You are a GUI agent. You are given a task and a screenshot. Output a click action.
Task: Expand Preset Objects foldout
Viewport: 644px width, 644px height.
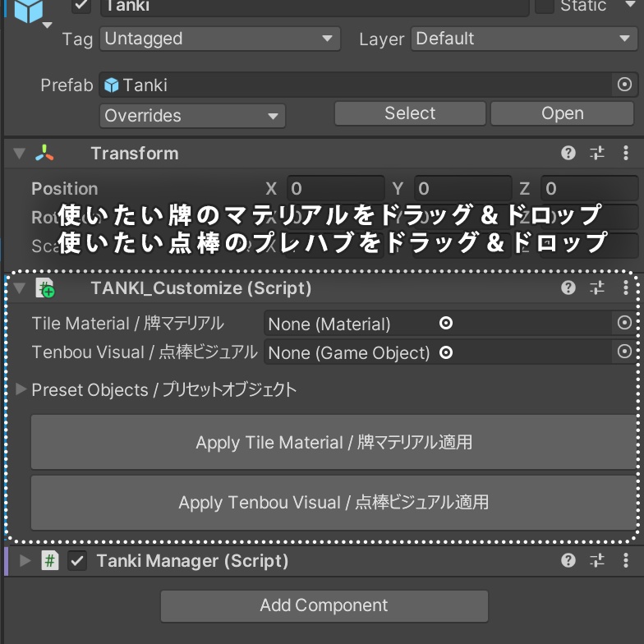click(21, 389)
